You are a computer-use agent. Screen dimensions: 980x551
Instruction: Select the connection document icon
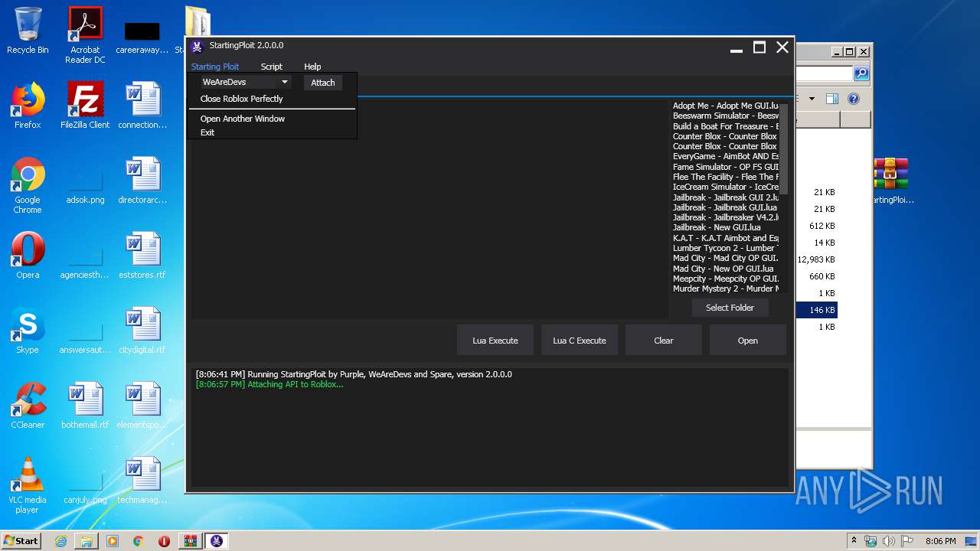coord(142,106)
